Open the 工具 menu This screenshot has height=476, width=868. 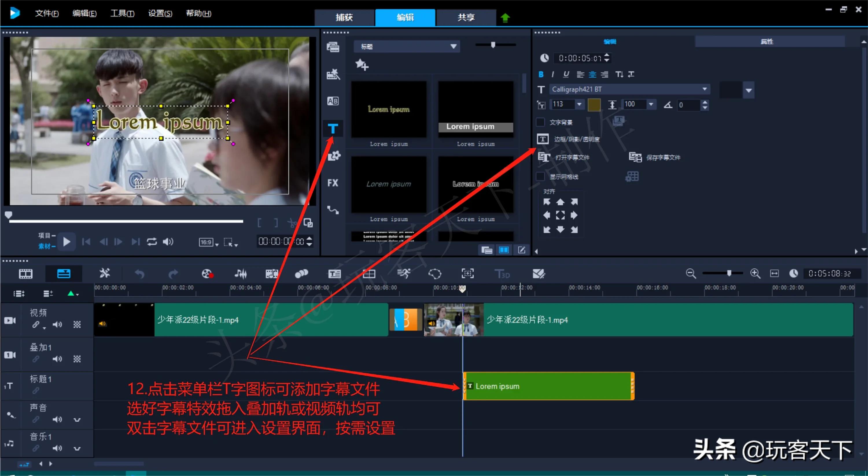pos(122,14)
